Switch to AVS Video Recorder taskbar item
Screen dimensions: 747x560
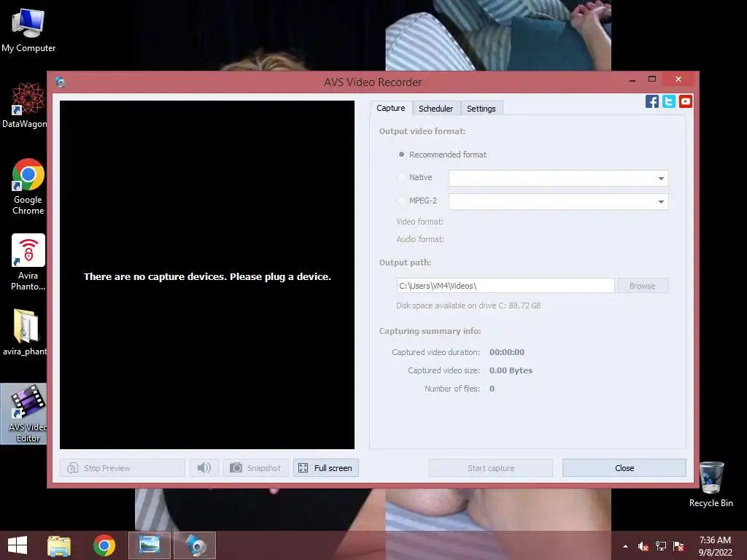click(x=194, y=545)
